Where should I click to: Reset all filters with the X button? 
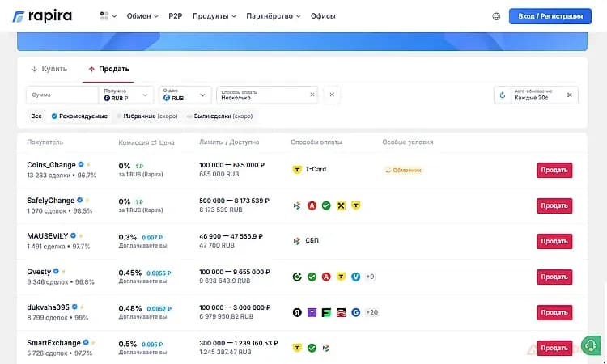click(332, 95)
